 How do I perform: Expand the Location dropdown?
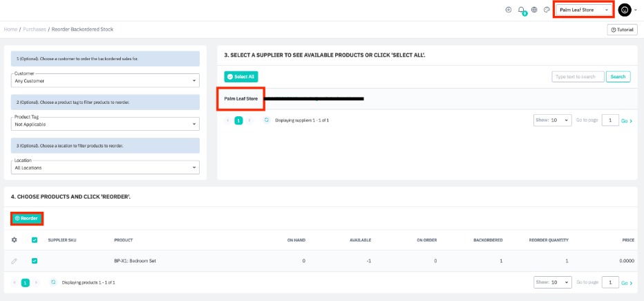(105, 167)
